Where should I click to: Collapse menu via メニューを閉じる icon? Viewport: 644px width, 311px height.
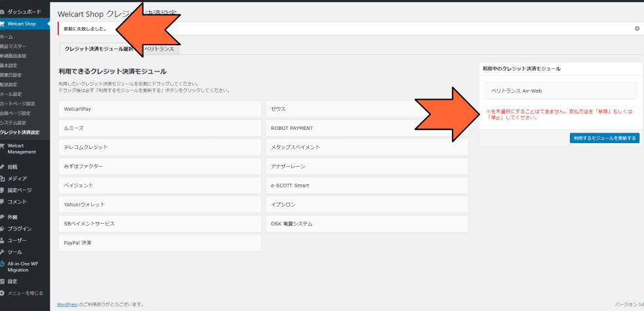click(2, 293)
